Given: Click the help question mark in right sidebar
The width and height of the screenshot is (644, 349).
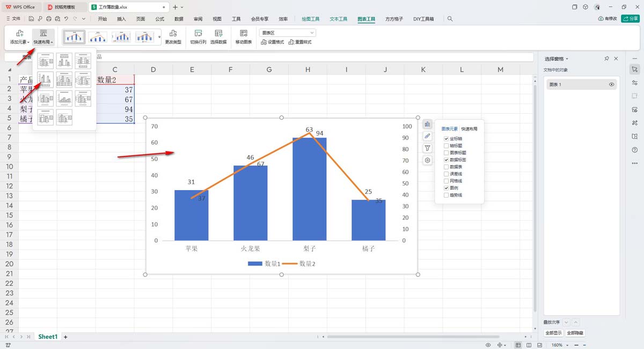Looking at the screenshot, I should click(x=635, y=150).
